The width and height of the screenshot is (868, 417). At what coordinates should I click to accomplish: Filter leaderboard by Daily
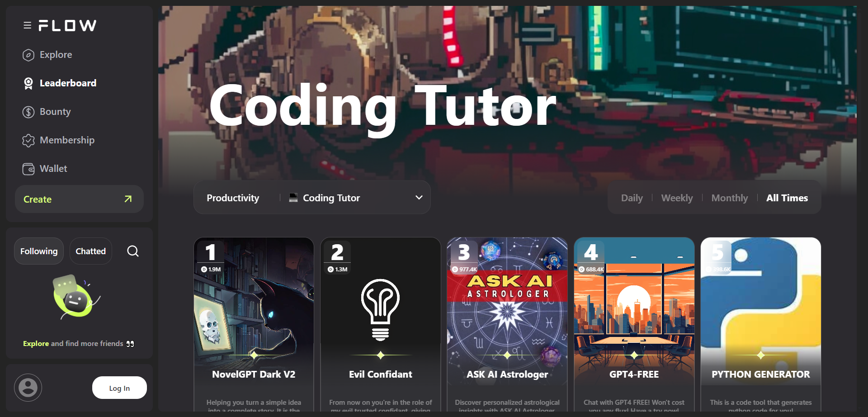click(632, 198)
